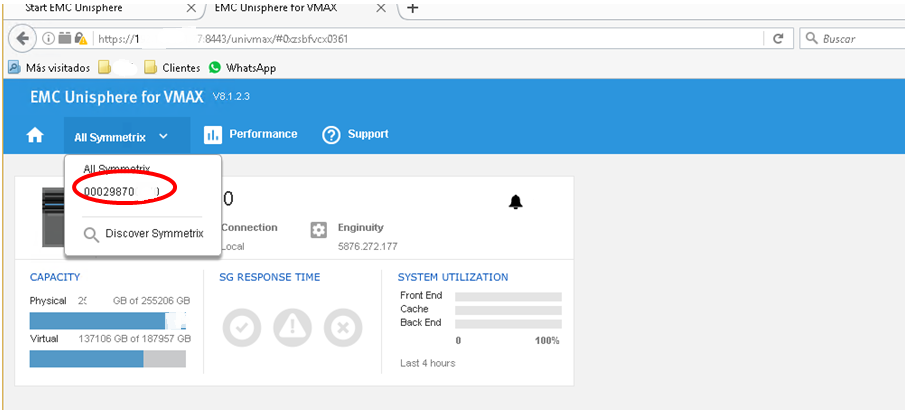This screenshot has width=905, height=414.
Task: Click the browser back arrow button
Action: pyautogui.click(x=23, y=39)
